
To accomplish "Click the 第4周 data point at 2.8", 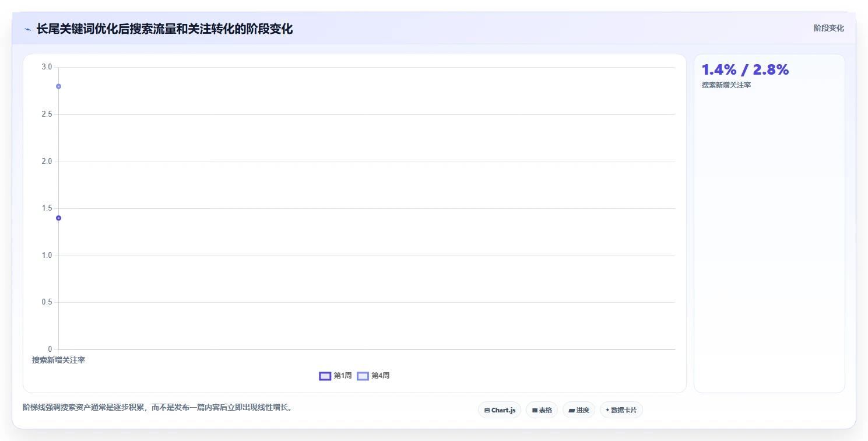I will [58, 86].
